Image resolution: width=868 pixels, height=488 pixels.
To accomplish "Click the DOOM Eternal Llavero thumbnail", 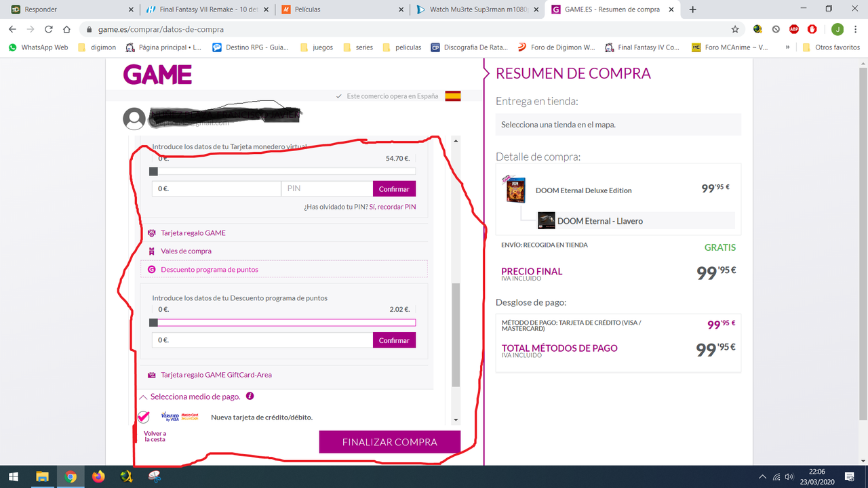I will pyautogui.click(x=547, y=221).
